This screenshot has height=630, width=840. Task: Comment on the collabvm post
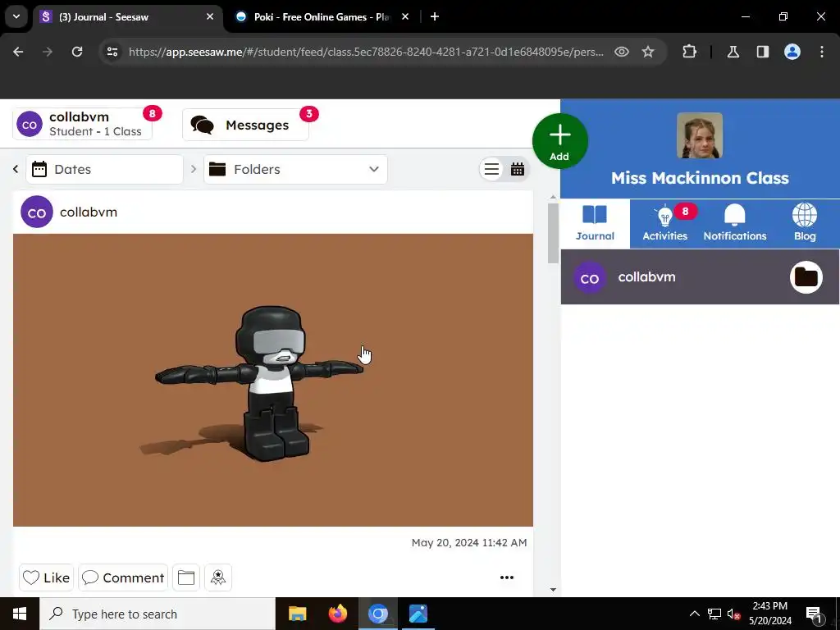point(123,577)
